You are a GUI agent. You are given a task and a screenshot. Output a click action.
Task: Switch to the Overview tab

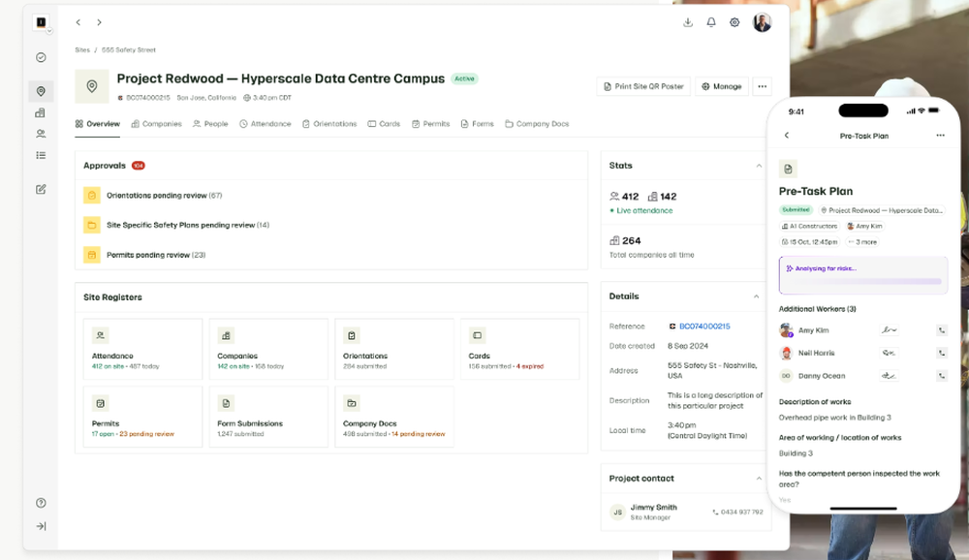click(x=98, y=124)
